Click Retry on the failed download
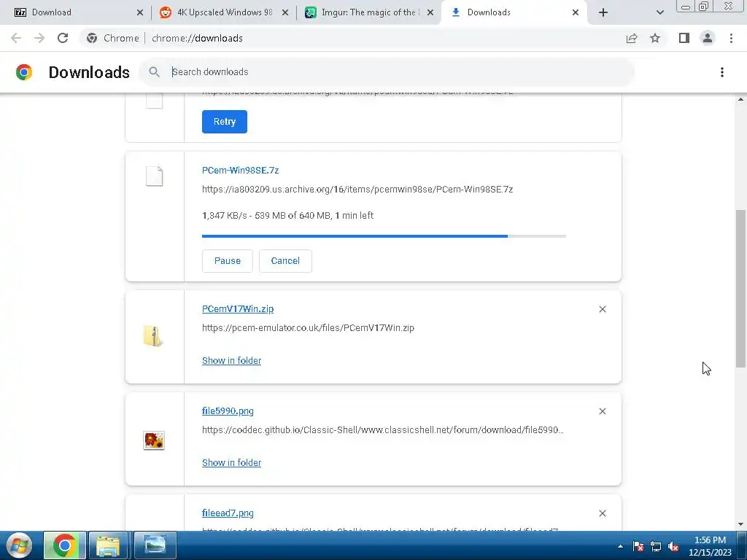 [225, 122]
